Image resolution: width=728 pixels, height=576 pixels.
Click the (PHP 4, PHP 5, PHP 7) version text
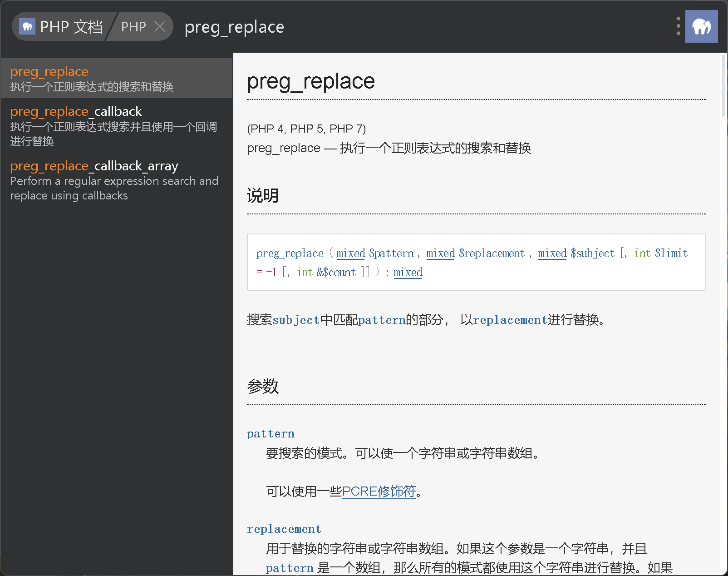[306, 129]
